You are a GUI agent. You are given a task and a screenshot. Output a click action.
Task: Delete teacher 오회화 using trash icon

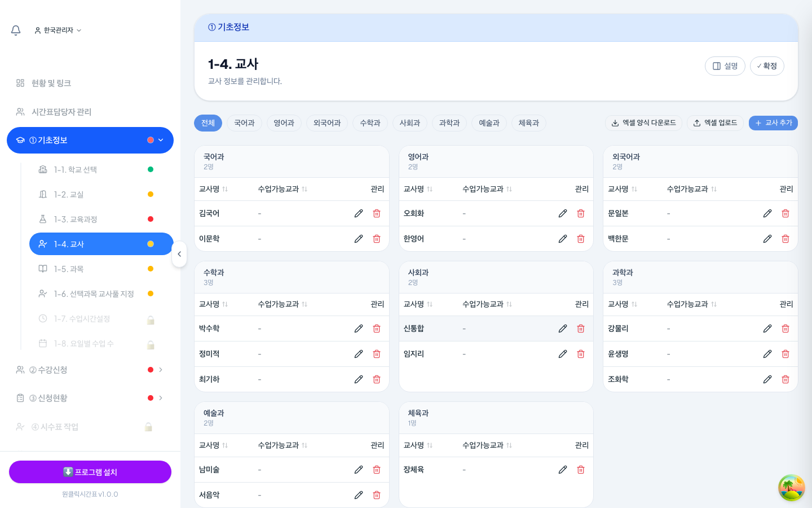[x=581, y=213]
